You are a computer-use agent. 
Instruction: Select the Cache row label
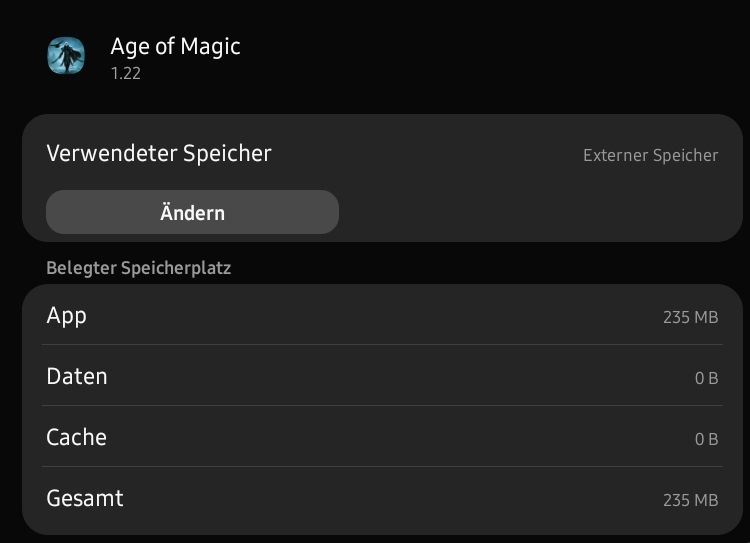(x=77, y=437)
